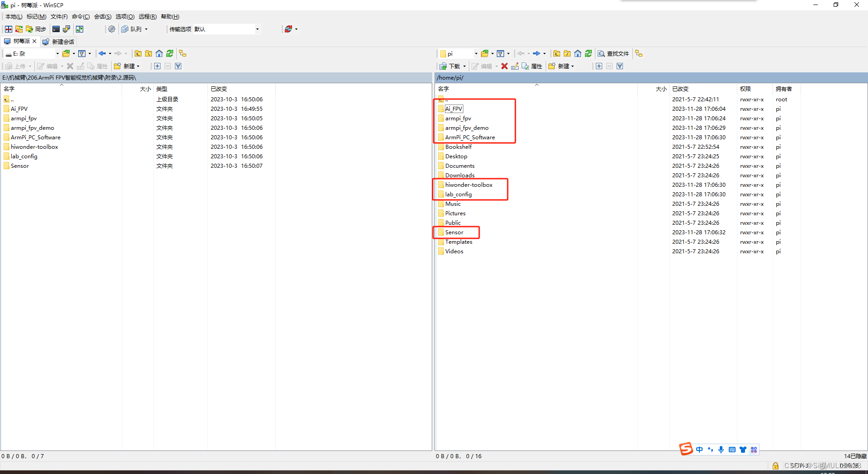The width and height of the screenshot is (868, 474).
Task: Click remote panel select-all checkmark icon
Action: click(x=620, y=66)
